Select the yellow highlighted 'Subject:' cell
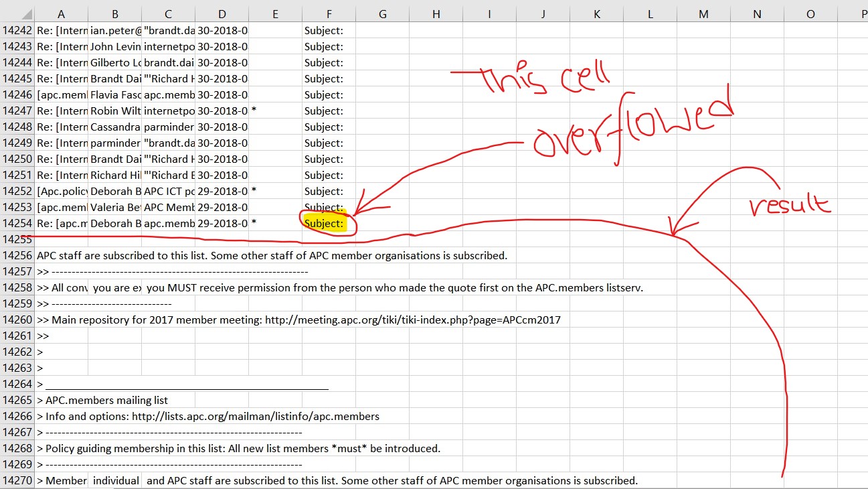 pos(329,223)
